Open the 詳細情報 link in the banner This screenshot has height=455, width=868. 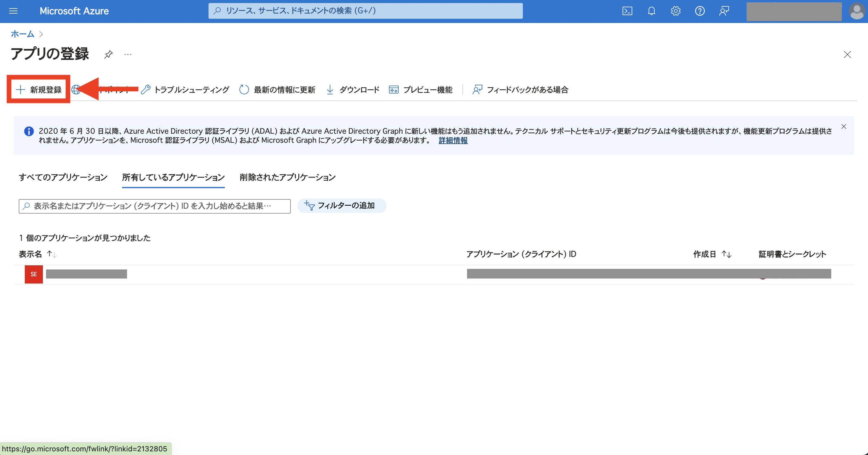click(x=453, y=140)
